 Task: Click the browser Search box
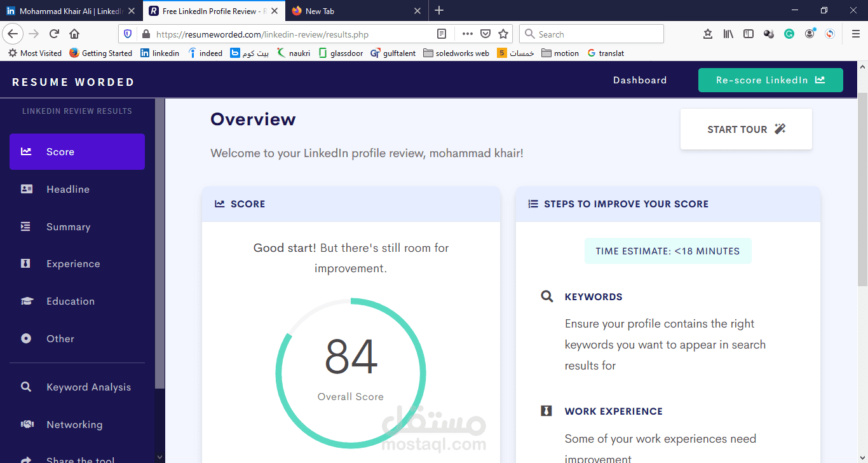pos(591,34)
